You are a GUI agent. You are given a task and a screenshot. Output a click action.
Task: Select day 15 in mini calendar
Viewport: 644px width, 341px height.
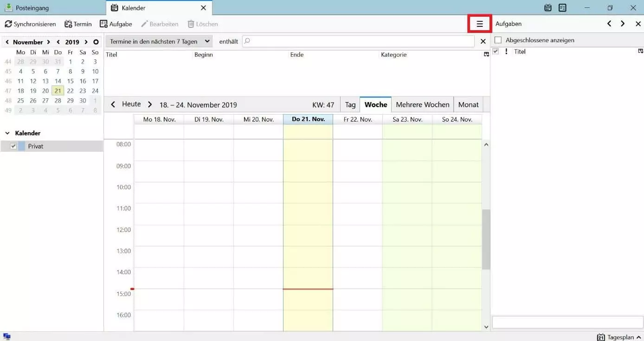tap(70, 81)
